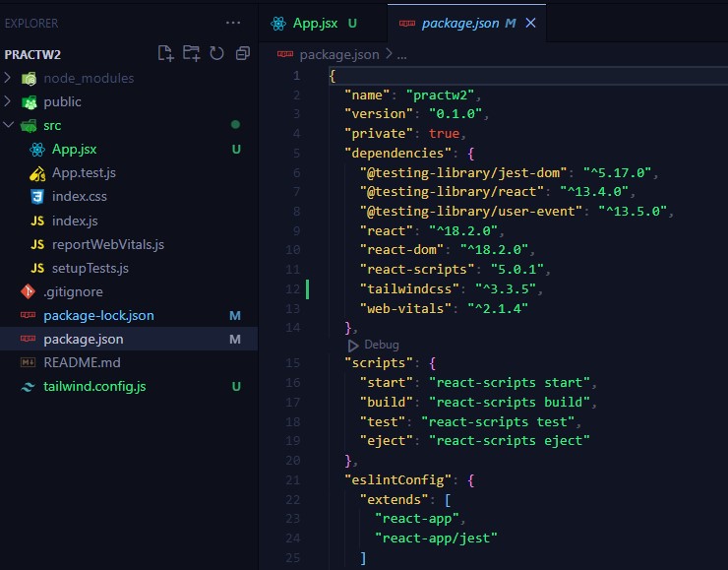Click the React icon beside App.jsx in tree
728x570 pixels.
coord(37,150)
